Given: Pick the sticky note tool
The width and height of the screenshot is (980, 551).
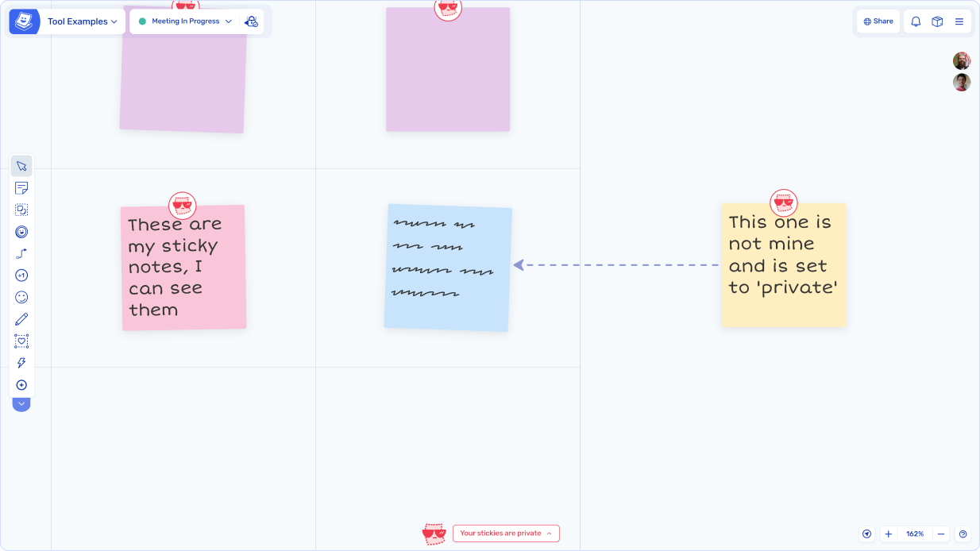Looking at the screenshot, I should (x=21, y=188).
